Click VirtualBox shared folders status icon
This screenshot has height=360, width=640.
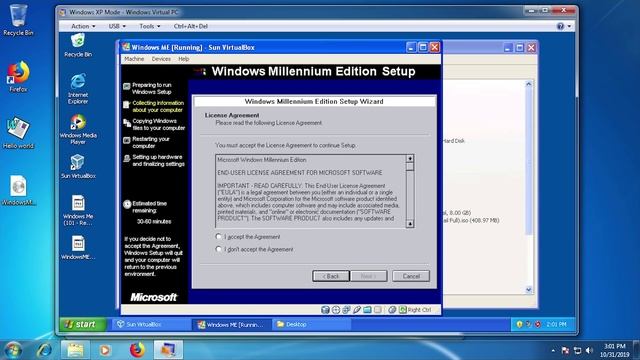click(367, 310)
